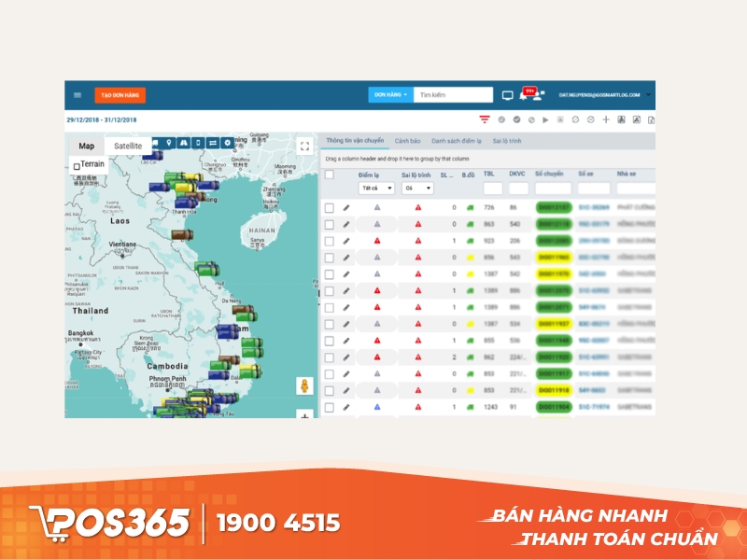Click the red filter icon above the table

point(484,119)
